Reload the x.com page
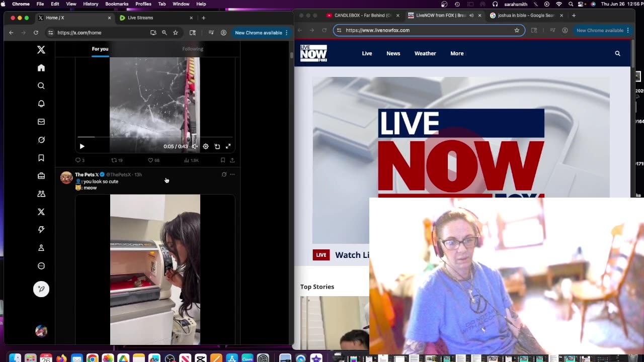The image size is (644, 362). [36, 33]
